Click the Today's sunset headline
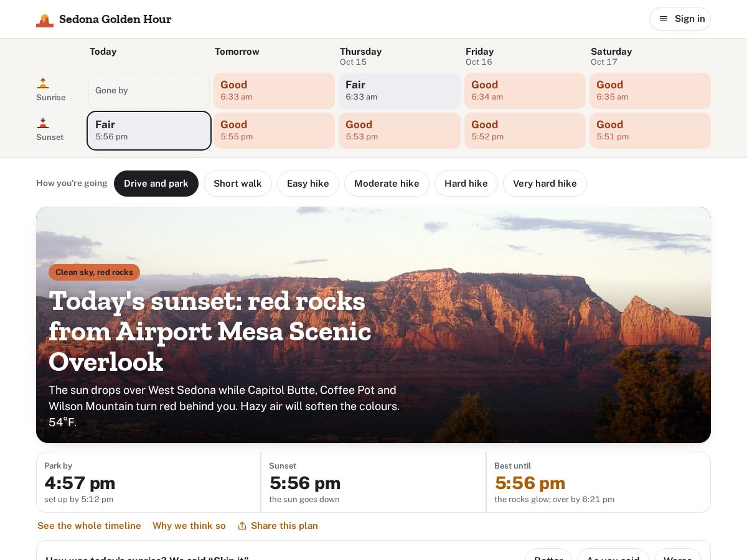The height and width of the screenshot is (560, 747). tap(210, 331)
